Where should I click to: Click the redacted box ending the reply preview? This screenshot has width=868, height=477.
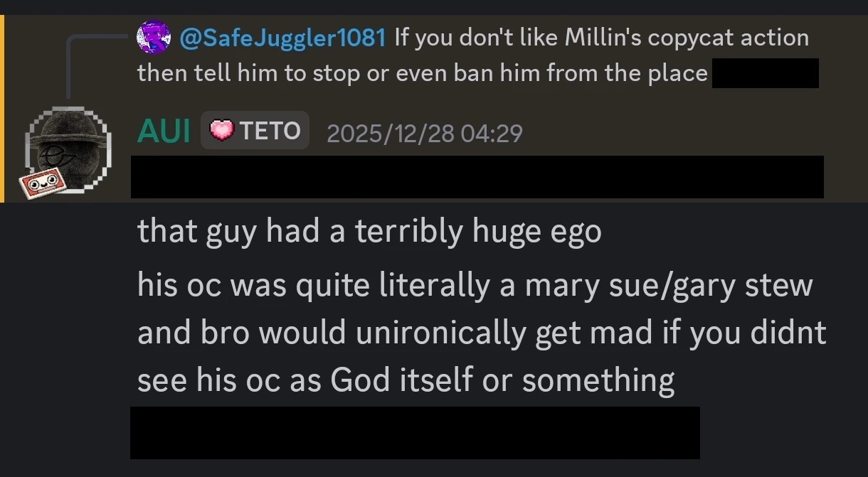tap(765, 73)
